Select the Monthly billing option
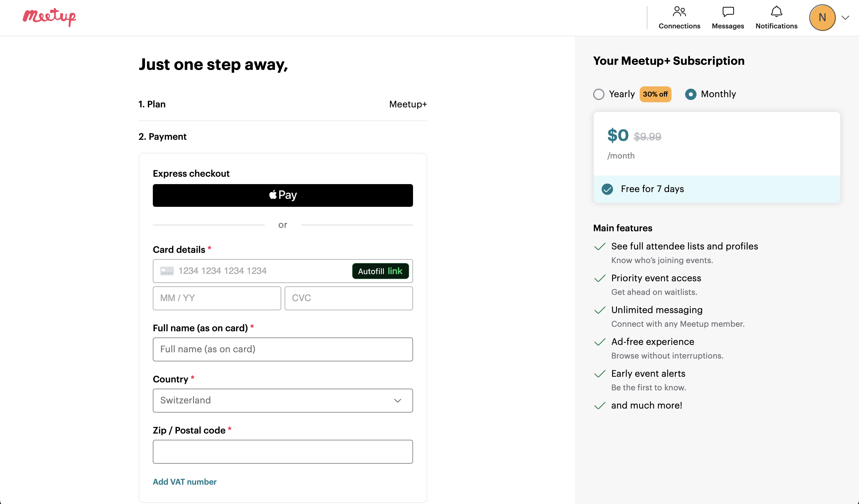The width and height of the screenshot is (859, 504). click(691, 94)
